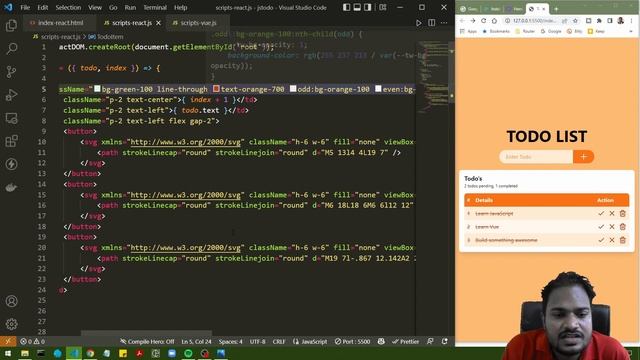The image size is (640, 360).
Task: Click the odd:bg-orange-100 color swatch
Action: point(293,89)
